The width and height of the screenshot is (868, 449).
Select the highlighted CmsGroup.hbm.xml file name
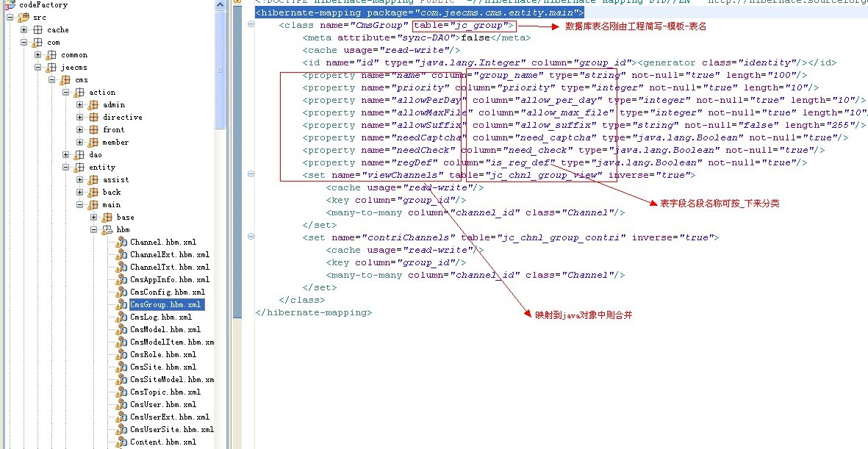coord(167,304)
